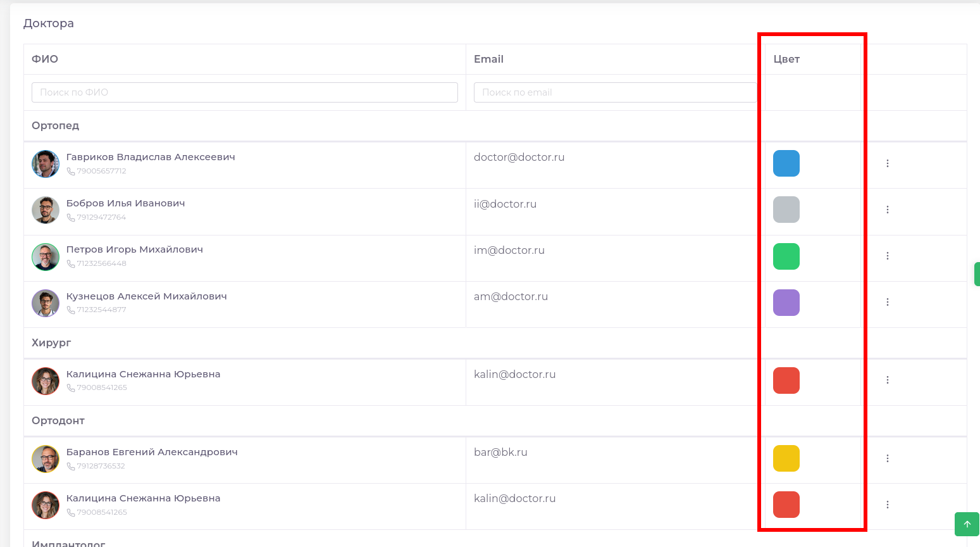
Task: Open three-dot menu for Калицина under Хирург
Action: tap(888, 380)
